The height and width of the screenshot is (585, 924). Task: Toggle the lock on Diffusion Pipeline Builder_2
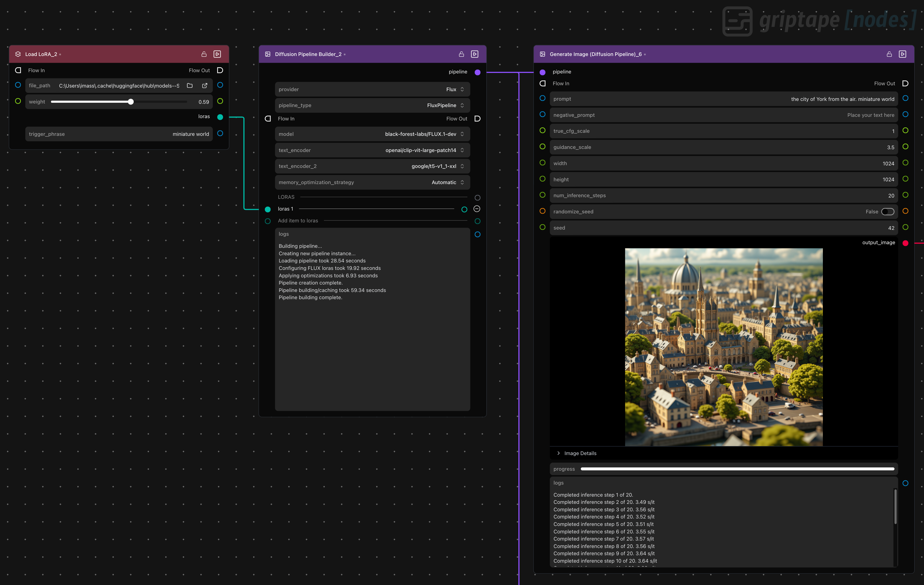[461, 54]
